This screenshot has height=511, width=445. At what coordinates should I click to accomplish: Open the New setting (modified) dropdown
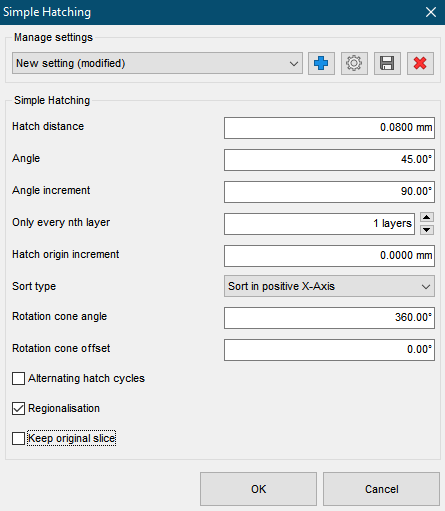click(x=157, y=63)
